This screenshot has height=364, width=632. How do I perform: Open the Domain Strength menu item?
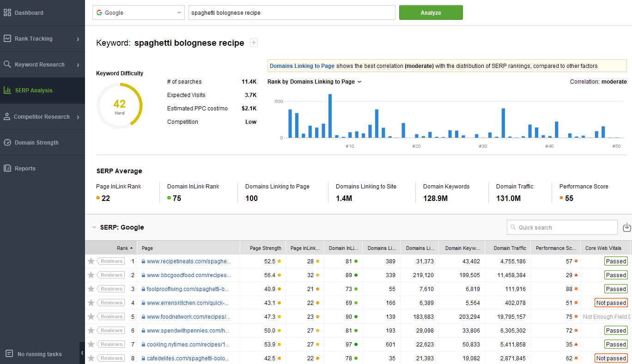43,143
